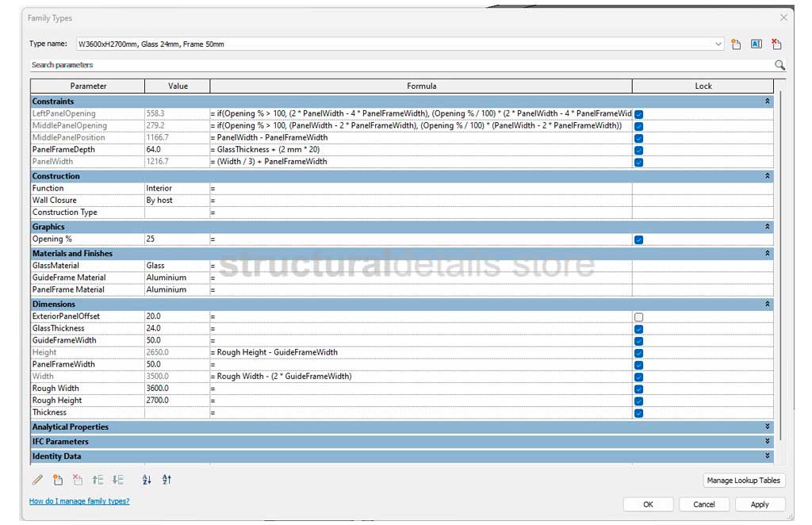This screenshot has width=812, height=525.
Task: Toggle the lock checkbox for Rough Width
Action: click(638, 389)
